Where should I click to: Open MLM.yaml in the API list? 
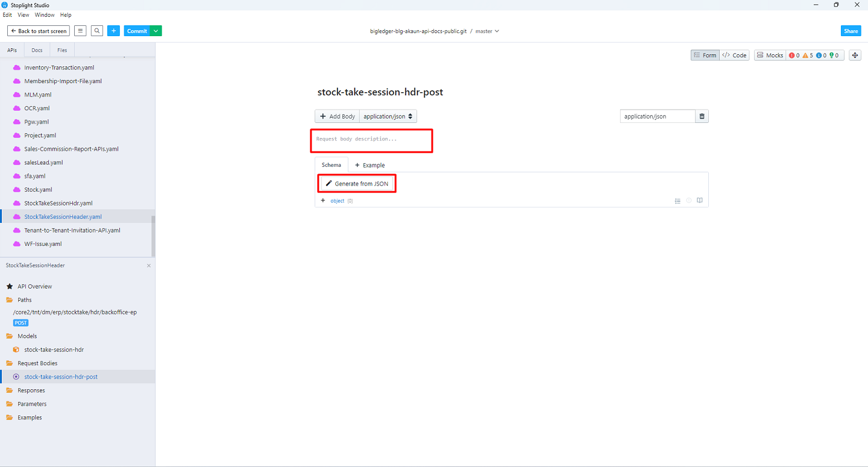click(x=38, y=95)
